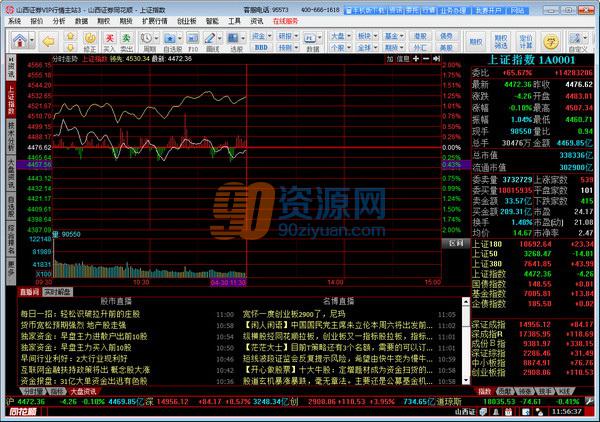The image size is (600, 422).
Task: Open the 分析 menu
Action: click(x=59, y=21)
